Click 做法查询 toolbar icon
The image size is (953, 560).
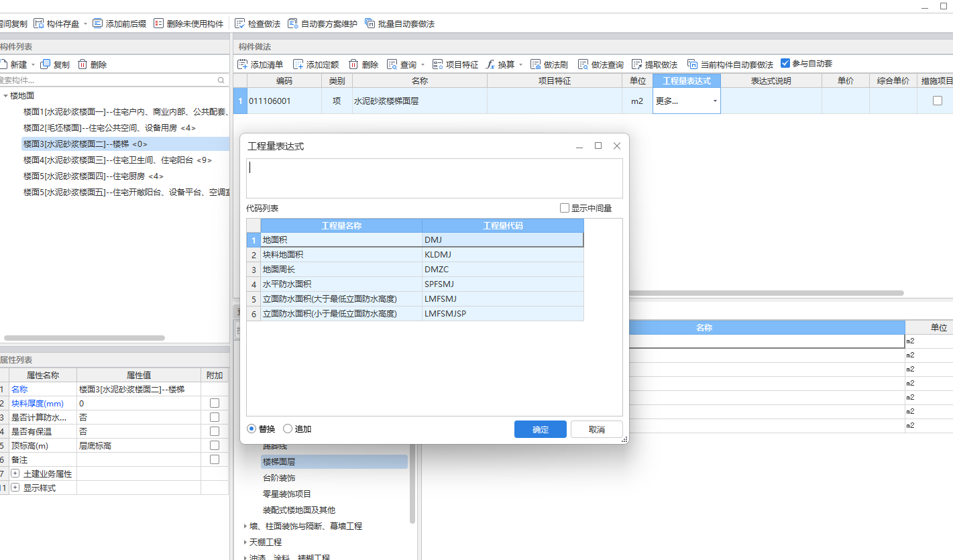pos(583,64)
